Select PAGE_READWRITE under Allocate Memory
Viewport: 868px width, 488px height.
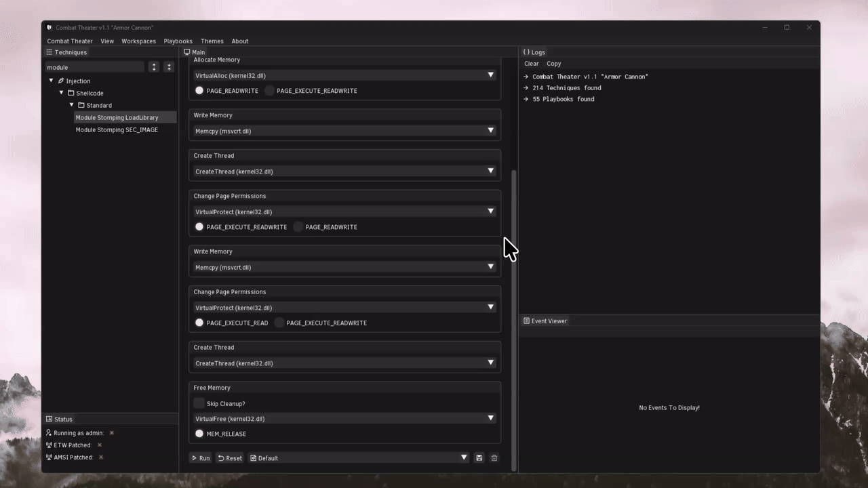coord(199,90)
